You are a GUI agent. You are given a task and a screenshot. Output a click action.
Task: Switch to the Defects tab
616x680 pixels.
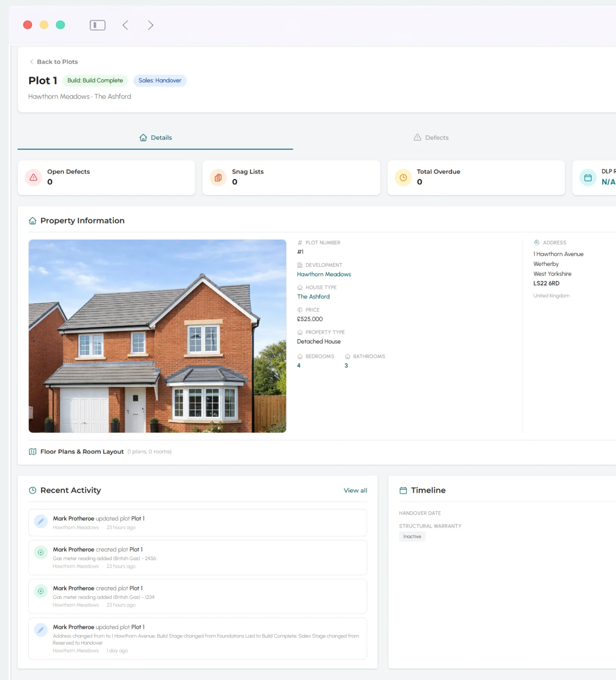tap(431, 137)
